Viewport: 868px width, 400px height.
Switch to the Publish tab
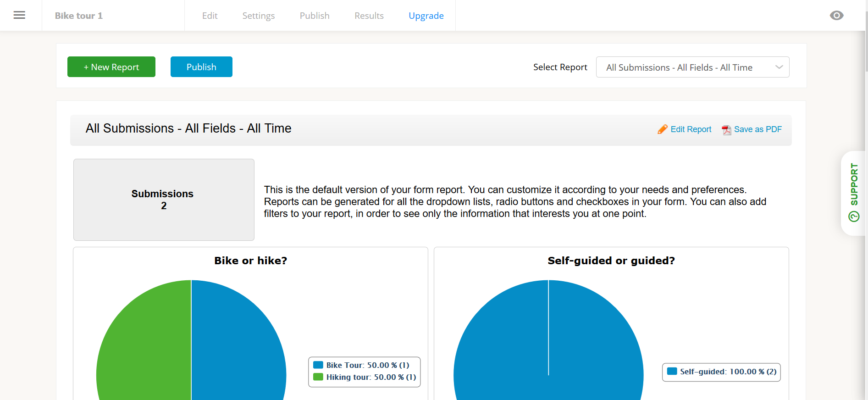click(315, 16)
